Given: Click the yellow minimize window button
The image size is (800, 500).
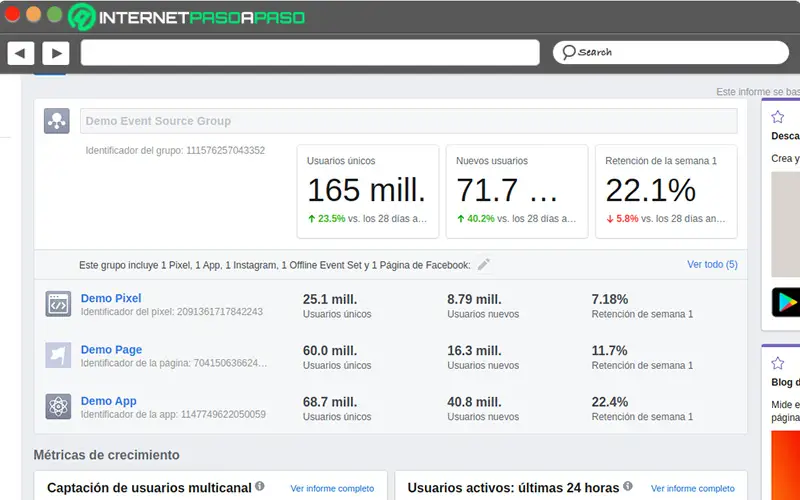Looking at the screenshot, I should [33, 15].
